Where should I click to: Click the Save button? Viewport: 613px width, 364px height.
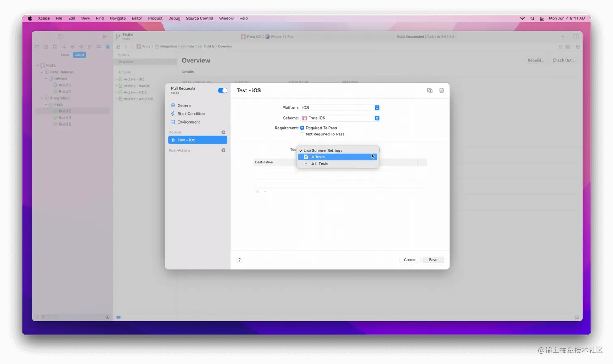click(433, 260)
